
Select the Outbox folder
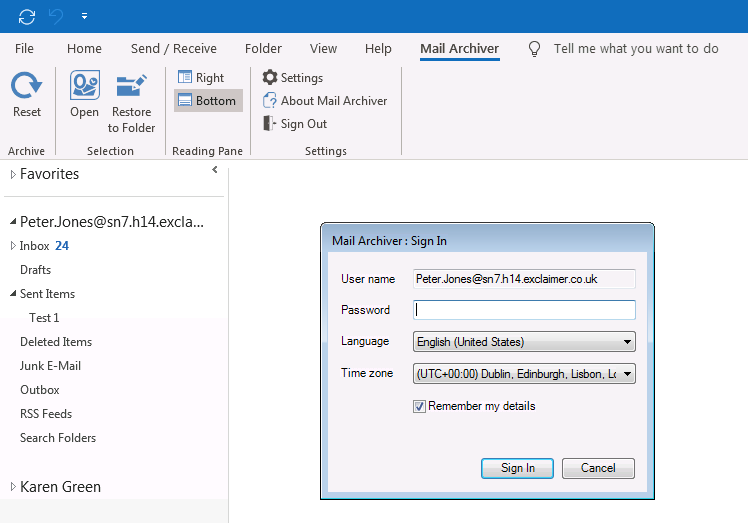pyautogui.click(x=40, y=390)
